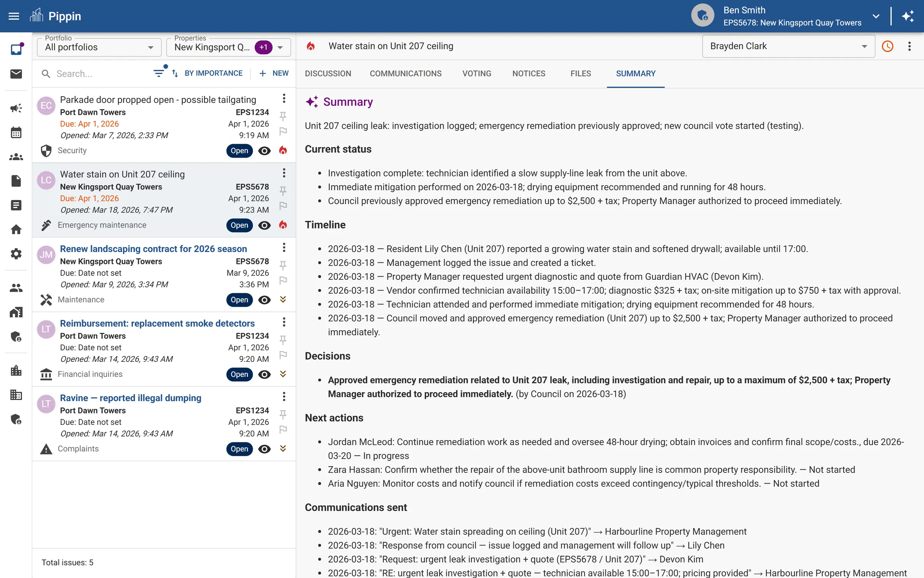Open the calendar icon in the sidebar
This screenshot has width=924, height=578.
click(x=16, y=132)
